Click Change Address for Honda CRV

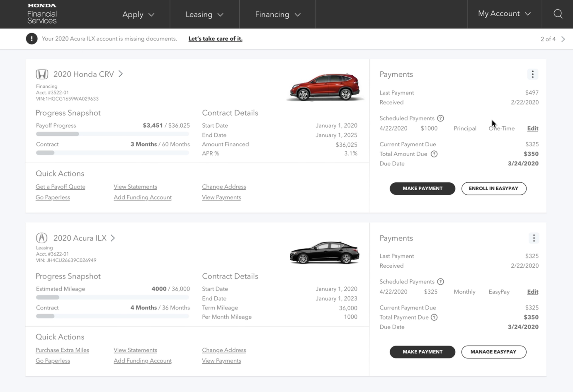(224, 187)
